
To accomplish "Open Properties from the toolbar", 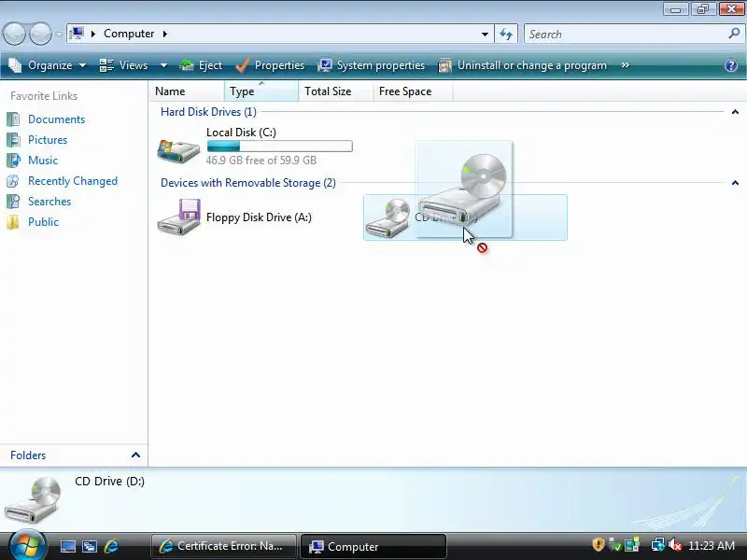I will coord(270,65).
